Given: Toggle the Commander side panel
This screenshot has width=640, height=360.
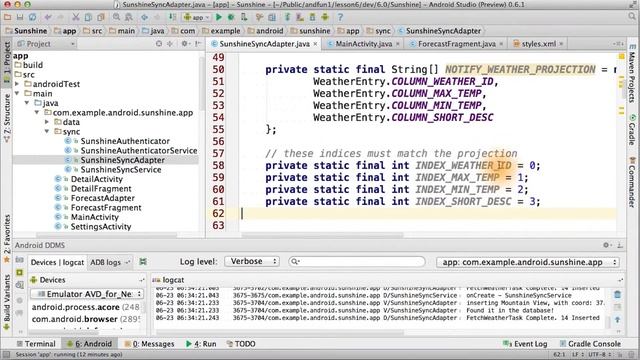Looking at the screenshot, I should (x=632, y=182).
